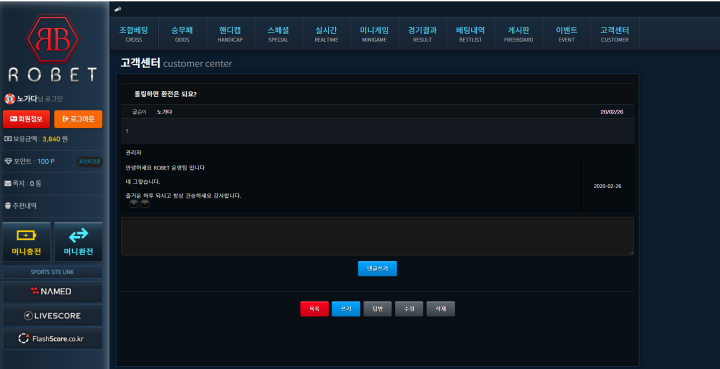Click the 포인트전환 point convert button
Viewport: 720px width, 369px height.
coord(89,162)
